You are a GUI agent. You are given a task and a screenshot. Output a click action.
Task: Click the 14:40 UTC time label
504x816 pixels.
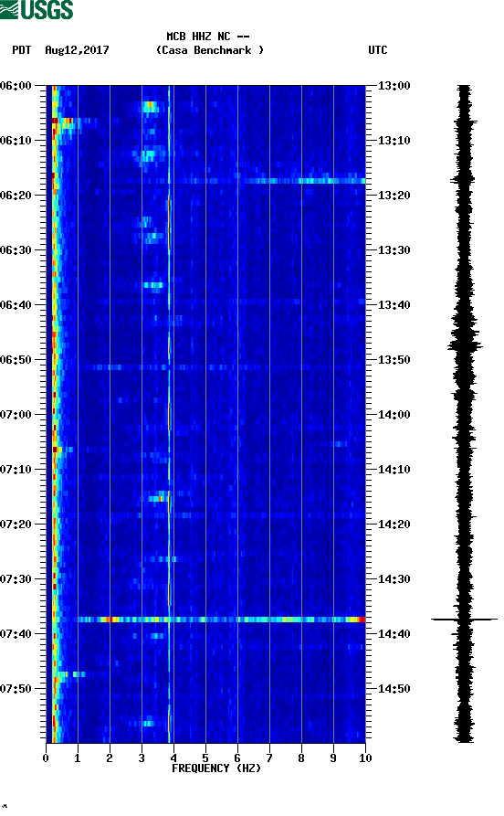(394, 634)
